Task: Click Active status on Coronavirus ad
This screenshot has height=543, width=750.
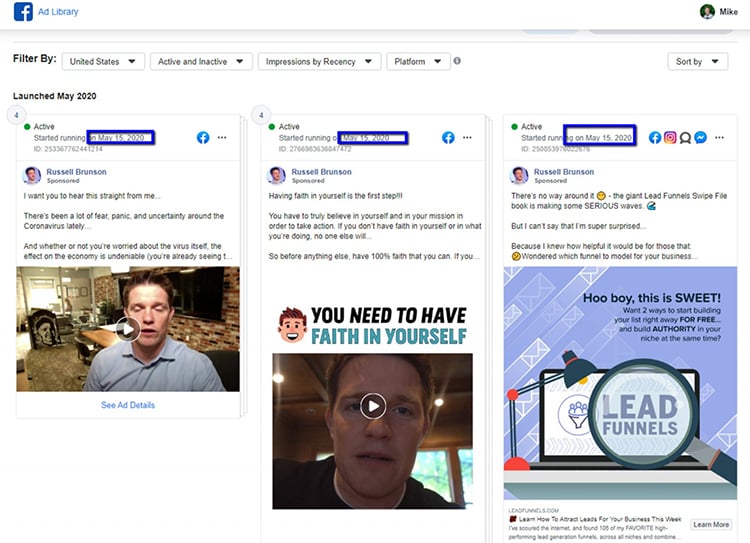Action: (44, 127)
